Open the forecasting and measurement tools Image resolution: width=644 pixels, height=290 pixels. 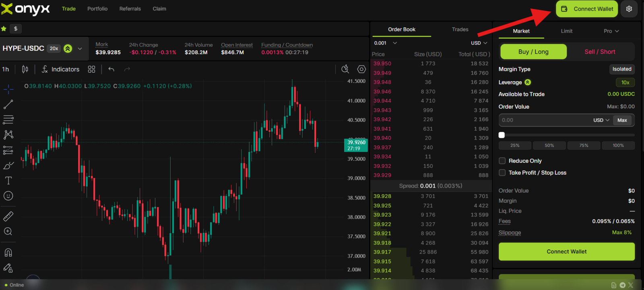8,150
